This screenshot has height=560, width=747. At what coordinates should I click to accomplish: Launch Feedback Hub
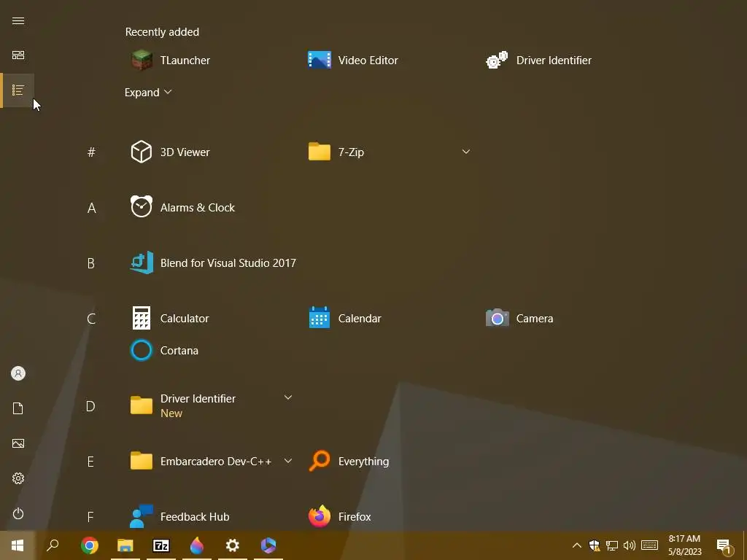(180, 517)
